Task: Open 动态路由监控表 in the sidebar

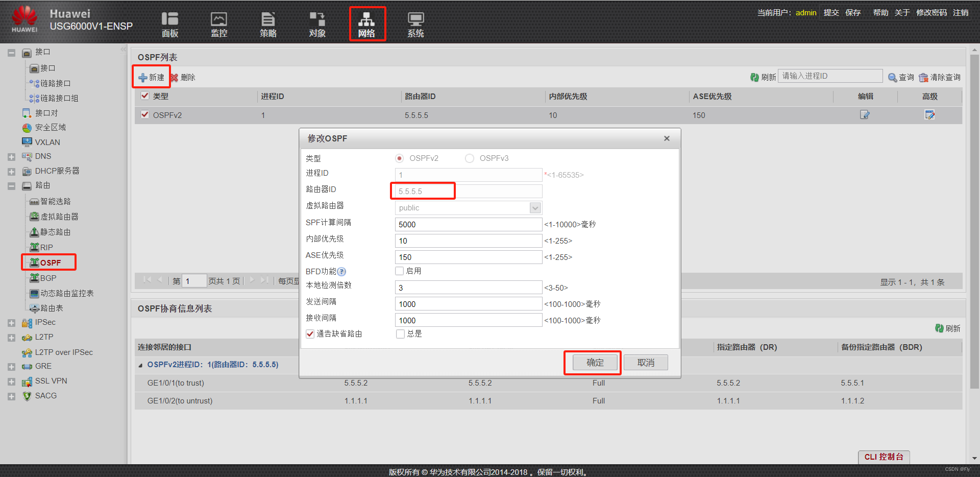Action: coord(66,293)
